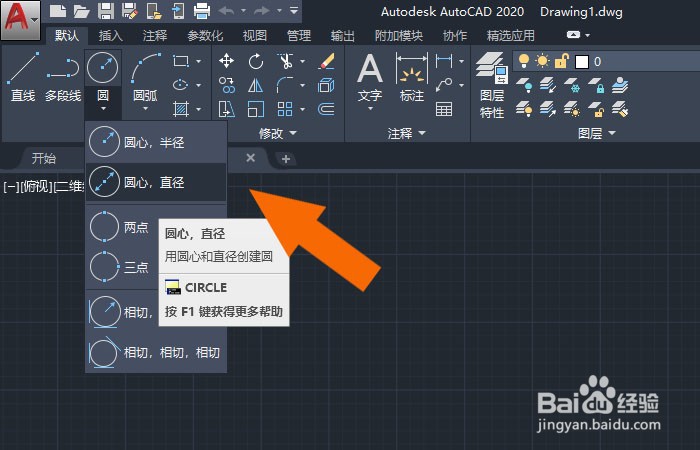
Task: Choose 相切，相切，相切 circle option
Action: [156, 353]
